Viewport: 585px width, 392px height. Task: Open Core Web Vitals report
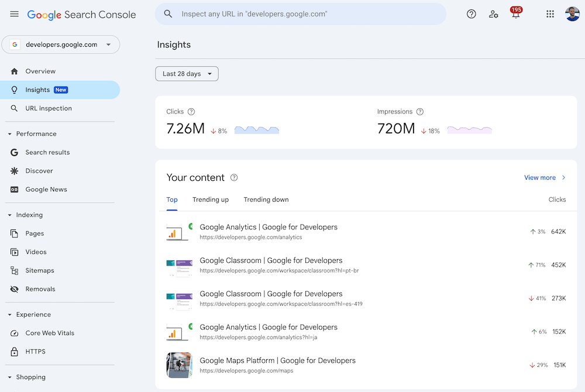[x=60, y=333]
